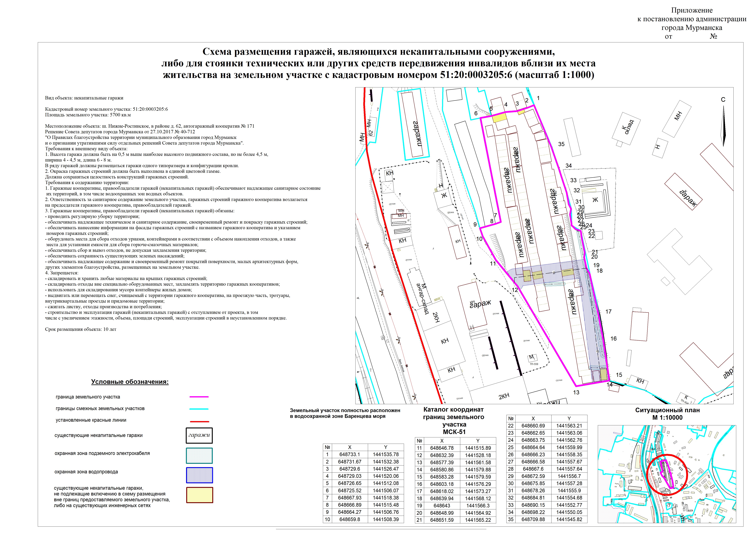Click the 'Срок размещения объекта: 10 лет' line
This screenshot has width=756, height=535.
[x=81, y=329]
